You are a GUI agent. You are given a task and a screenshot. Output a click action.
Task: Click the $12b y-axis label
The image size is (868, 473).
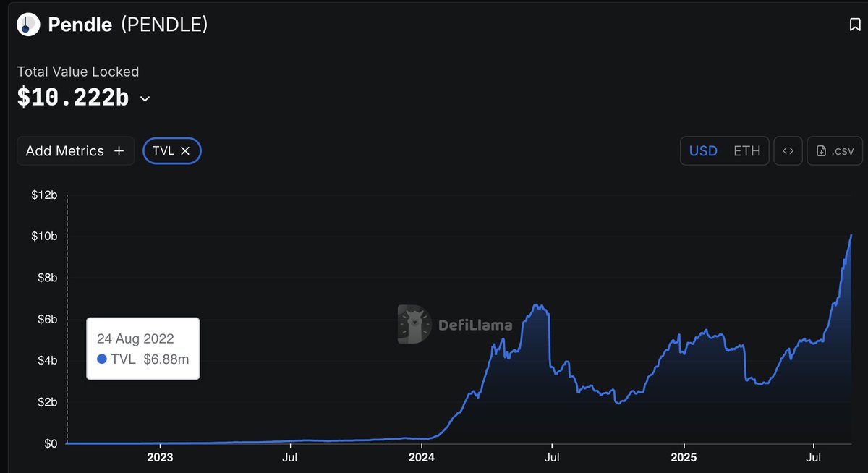44,195
